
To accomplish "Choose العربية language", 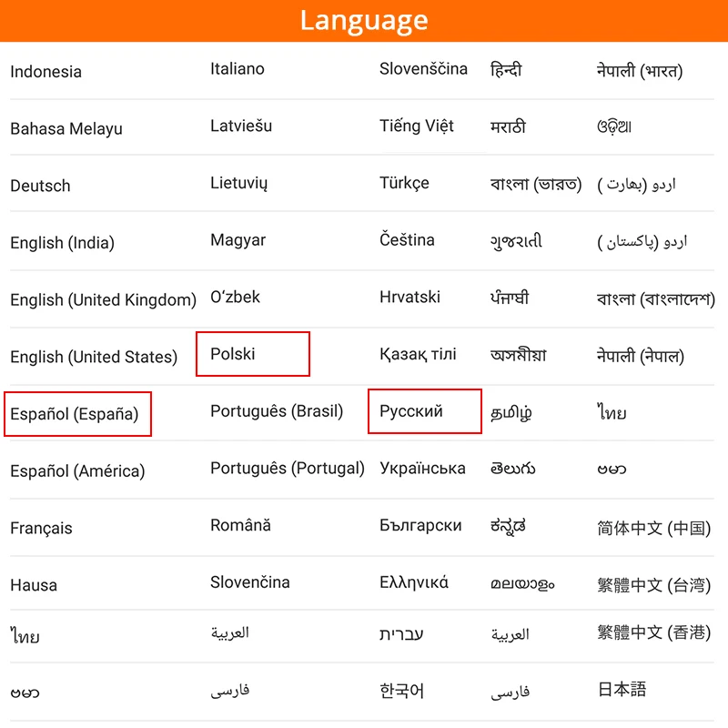I will click(233, 634).
